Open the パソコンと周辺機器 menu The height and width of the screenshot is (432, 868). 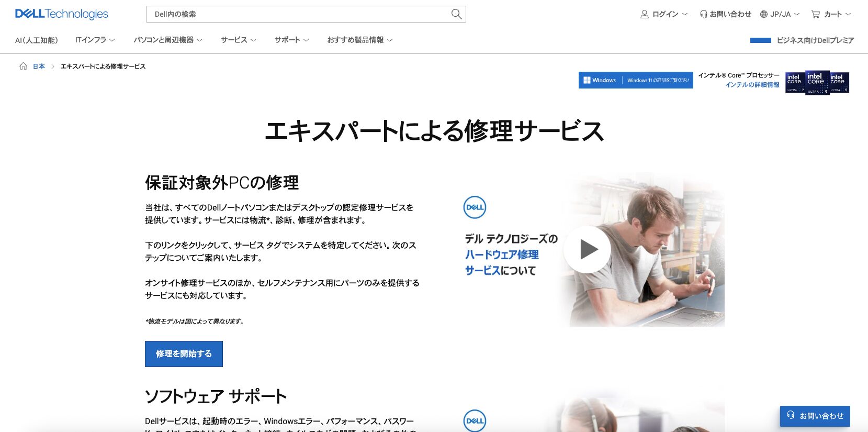167,40
